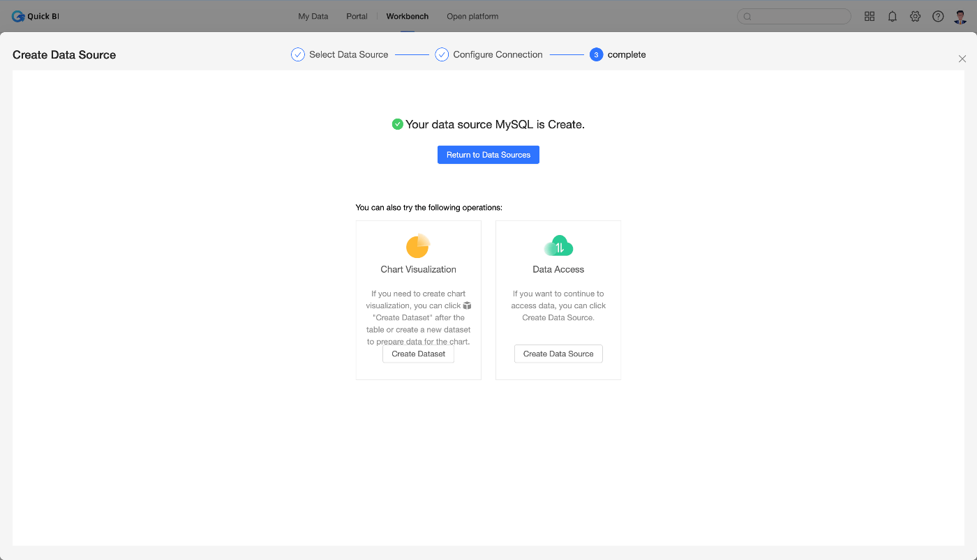
Task: Click the Select Data Source step label
Action: point(349,54)
